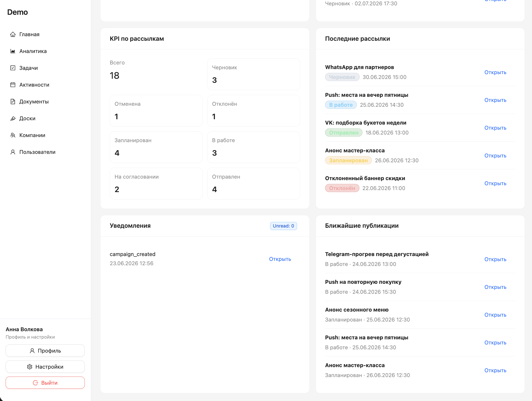Click the people icon beside Компании
532x401 pixels.
coord(13,135)
